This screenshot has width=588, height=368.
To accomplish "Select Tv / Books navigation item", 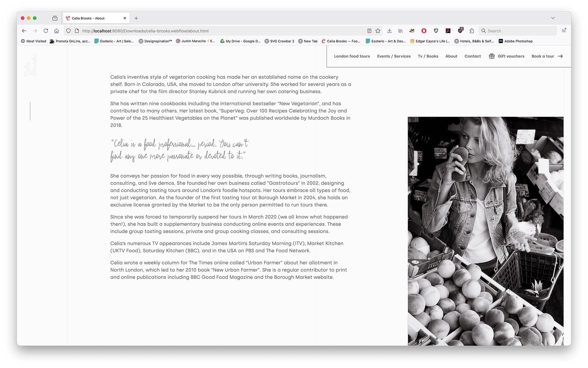I will pyautogui.click(x=428, y=56).
